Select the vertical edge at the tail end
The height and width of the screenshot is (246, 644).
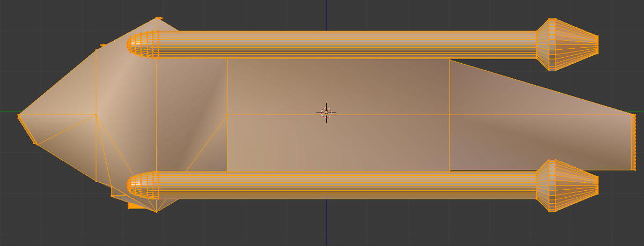(633, 142)
